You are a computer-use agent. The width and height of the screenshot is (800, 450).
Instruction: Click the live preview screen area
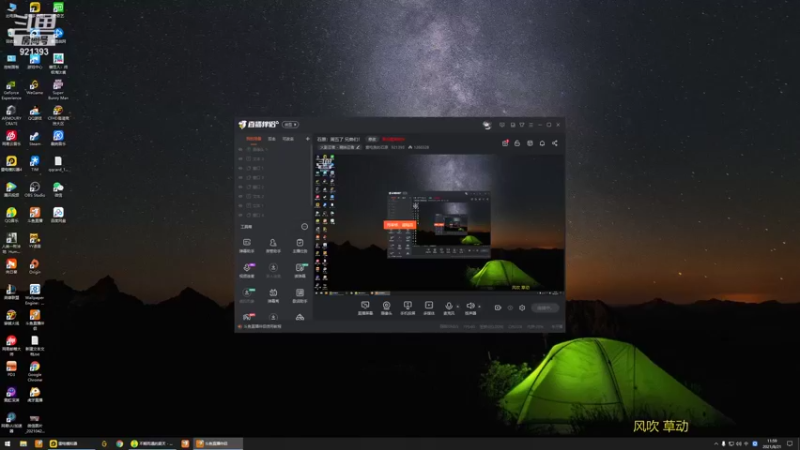(439, 223)
